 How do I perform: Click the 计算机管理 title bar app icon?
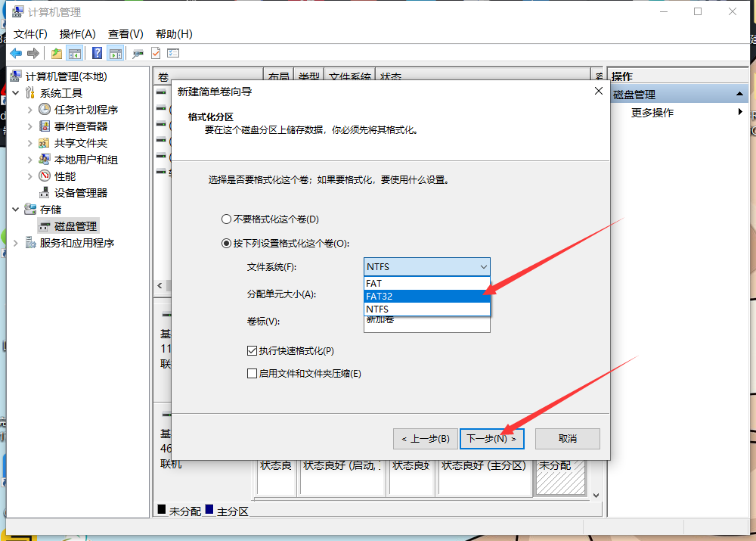[17, 11]
